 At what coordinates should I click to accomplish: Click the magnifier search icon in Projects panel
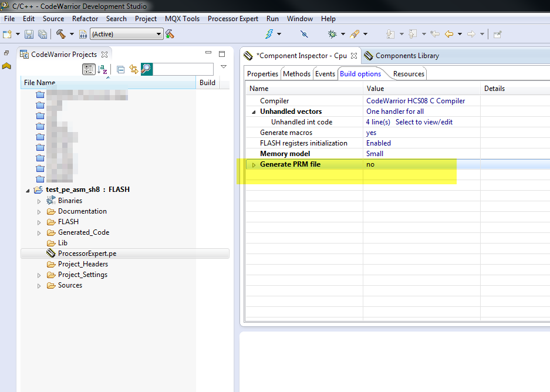(147, 69)
